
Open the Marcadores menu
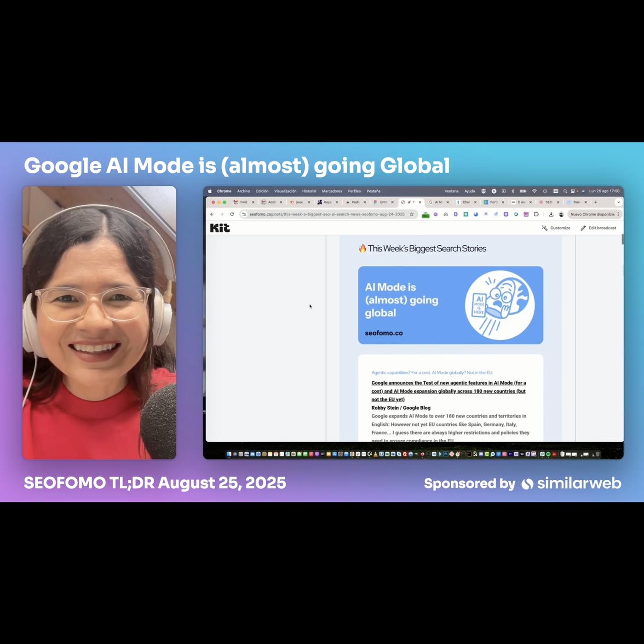tap(332, 191)
